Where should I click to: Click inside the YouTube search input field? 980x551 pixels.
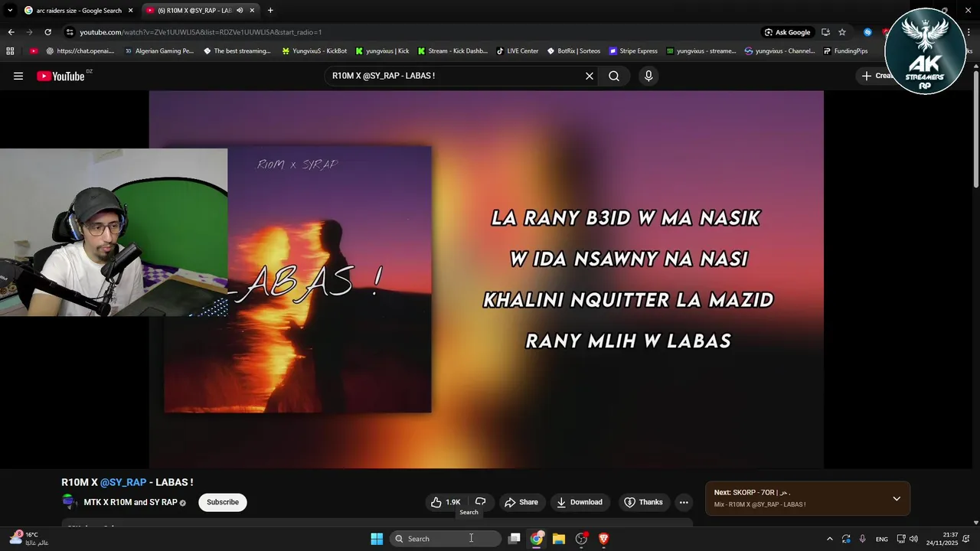455,76
